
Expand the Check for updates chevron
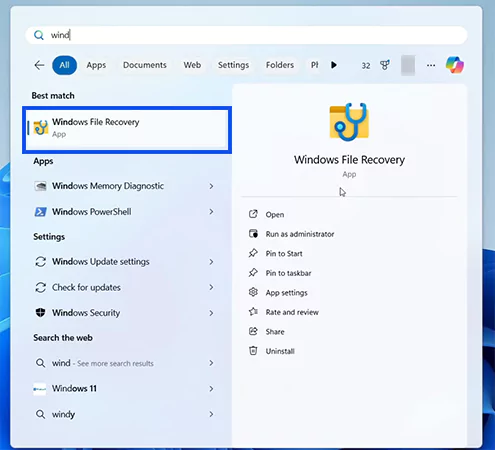211,287
